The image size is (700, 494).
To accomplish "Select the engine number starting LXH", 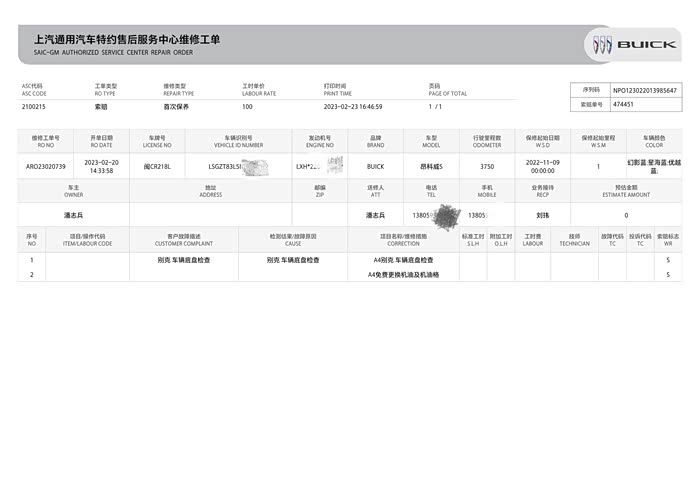I will [308, 166].
